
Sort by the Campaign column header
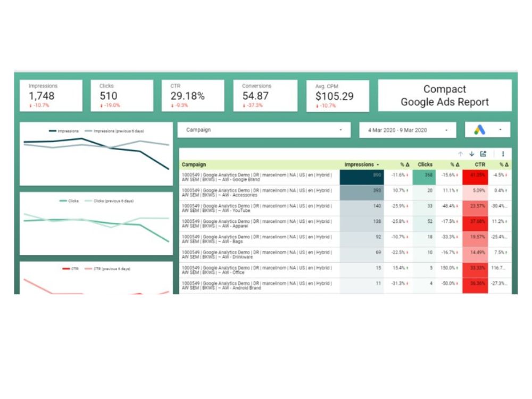pyautogui.click(x=194, y=164)
